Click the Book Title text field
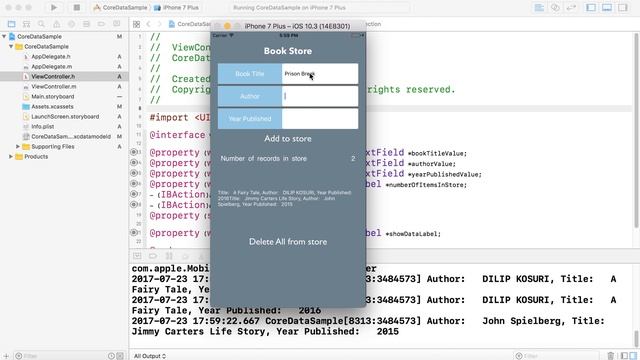This screenshot has width=640, height=360. click(320, 74)
